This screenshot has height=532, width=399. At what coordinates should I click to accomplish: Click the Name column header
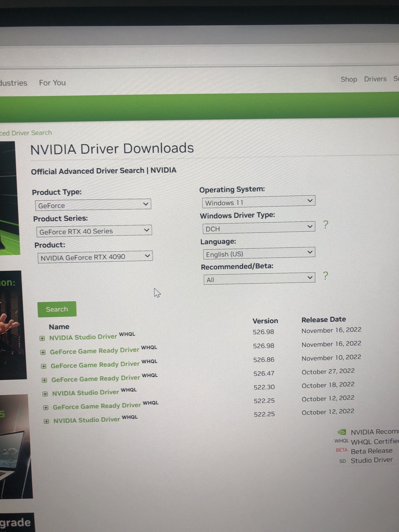click(59, 327)
